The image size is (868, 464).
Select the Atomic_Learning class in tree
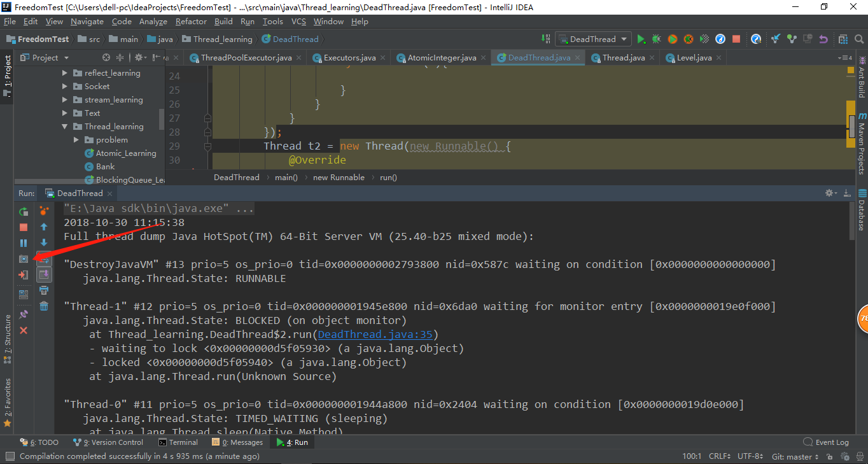tap(121, 153)
